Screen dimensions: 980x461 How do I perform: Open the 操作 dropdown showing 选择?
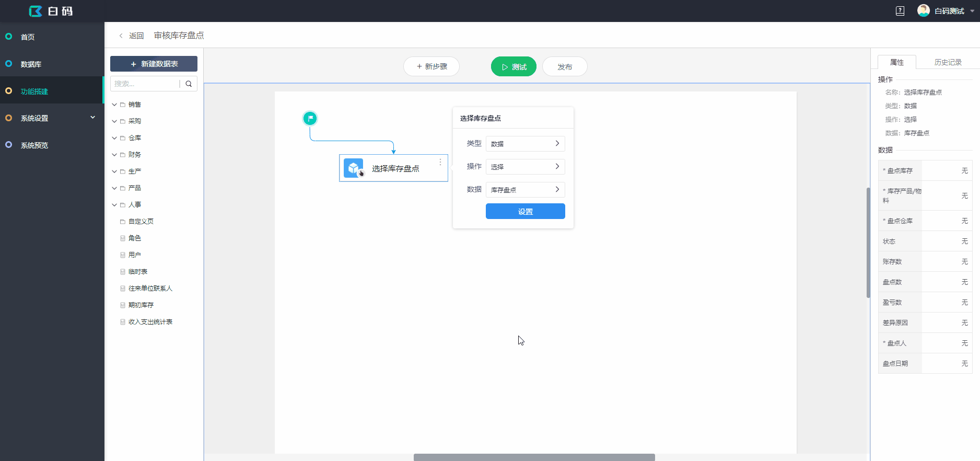(525, 167)
